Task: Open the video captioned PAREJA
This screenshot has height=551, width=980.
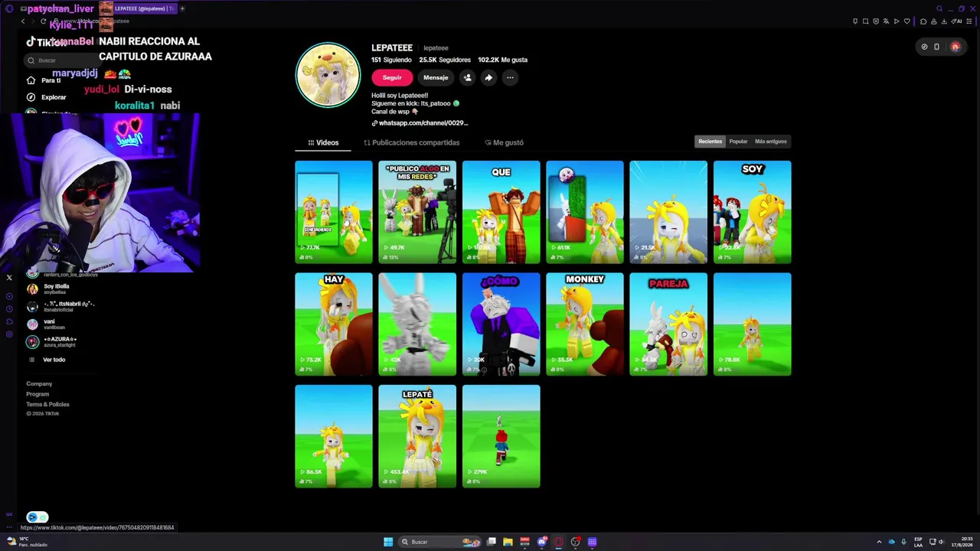Action: pos(668,324)
